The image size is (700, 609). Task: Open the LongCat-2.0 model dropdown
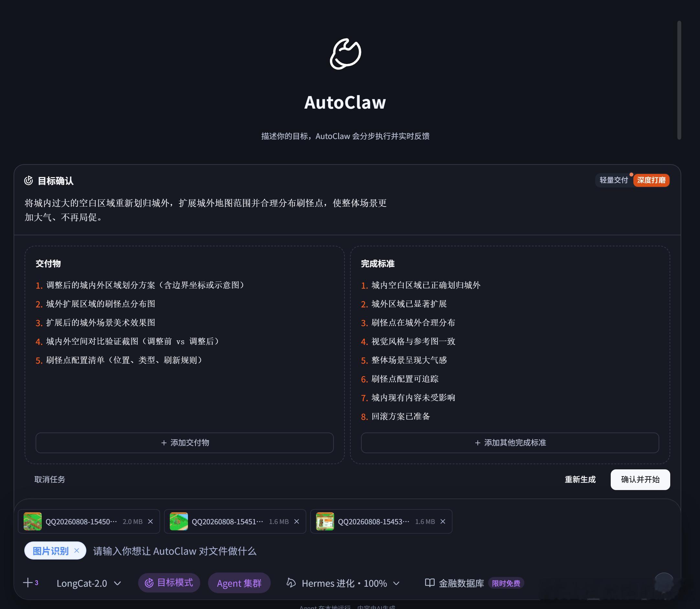point(88,583)
